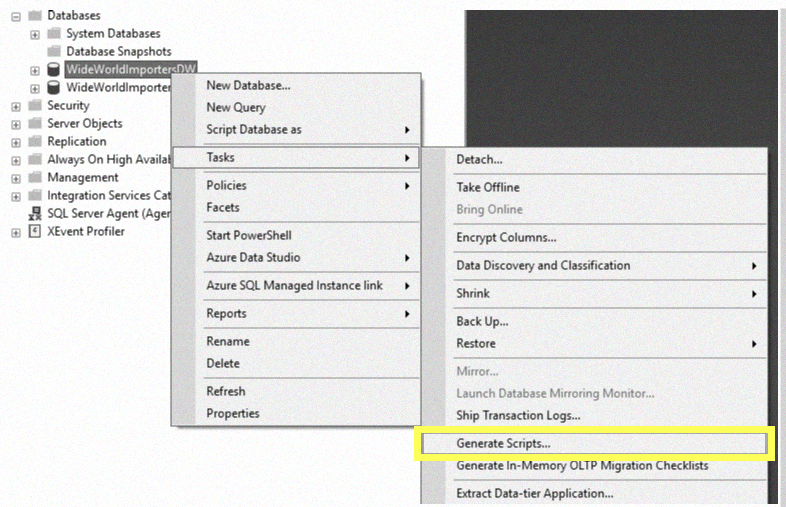This screenshot has height=507, width=786.
Task: Click the Security folder icon
Action: [x=35, y=105]
